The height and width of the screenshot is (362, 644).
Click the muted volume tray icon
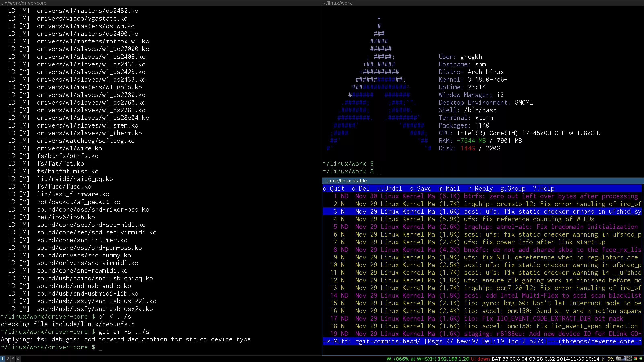point(618,359)
